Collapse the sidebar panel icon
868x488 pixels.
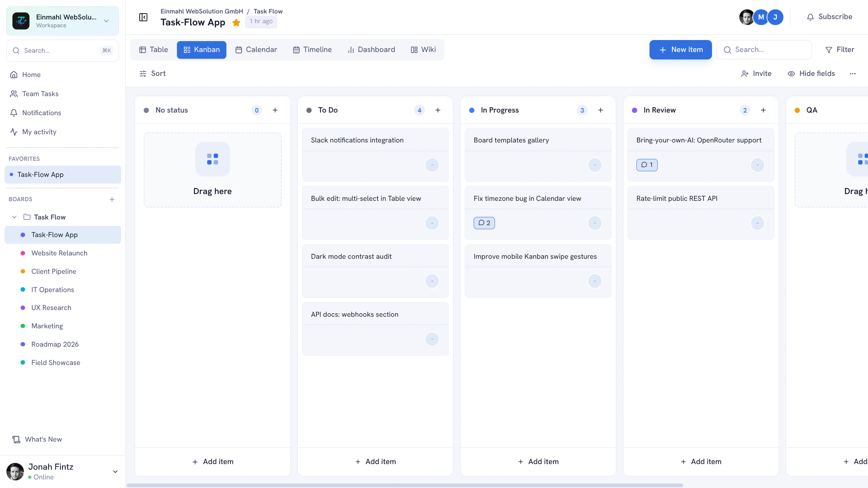(x=143, y=17)
